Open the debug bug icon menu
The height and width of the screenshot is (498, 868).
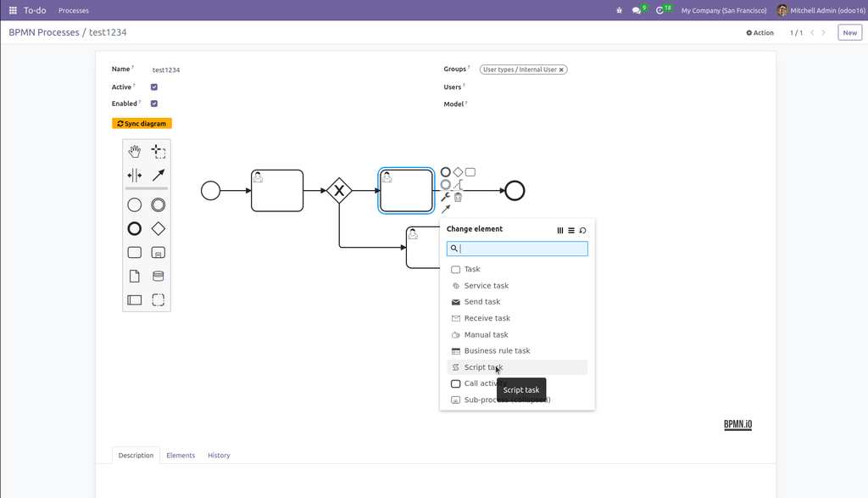(x=619, y=10)
